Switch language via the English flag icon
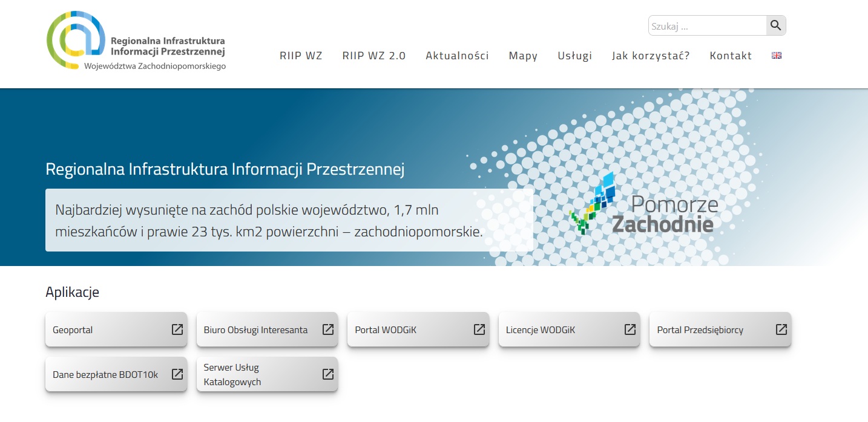Viewport: 868px width, 422px height. pos(777,56)
